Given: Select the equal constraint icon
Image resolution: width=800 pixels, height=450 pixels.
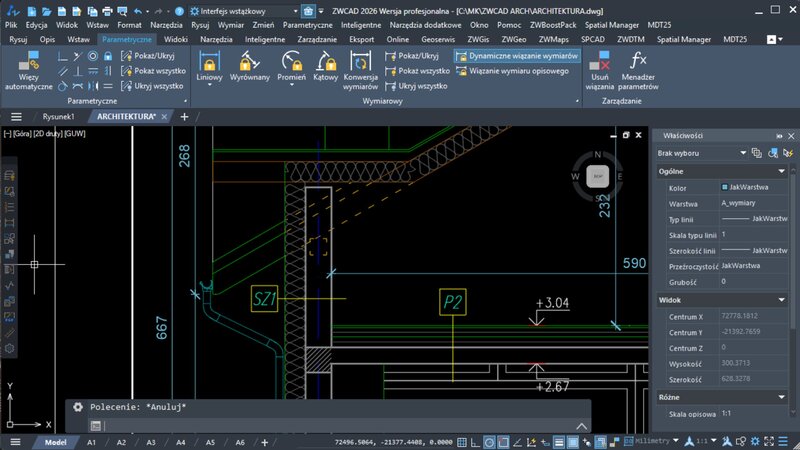Looking at the screenshot, I should 108,86.
